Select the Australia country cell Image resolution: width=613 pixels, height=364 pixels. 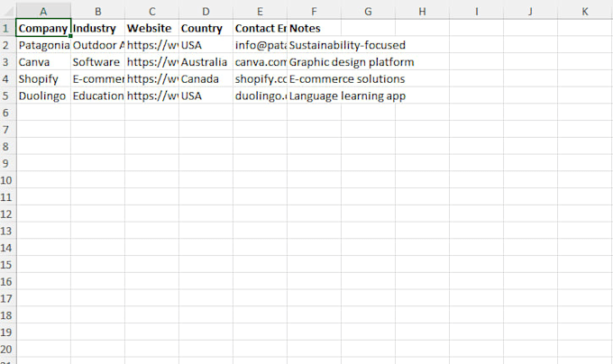point(206,61)
